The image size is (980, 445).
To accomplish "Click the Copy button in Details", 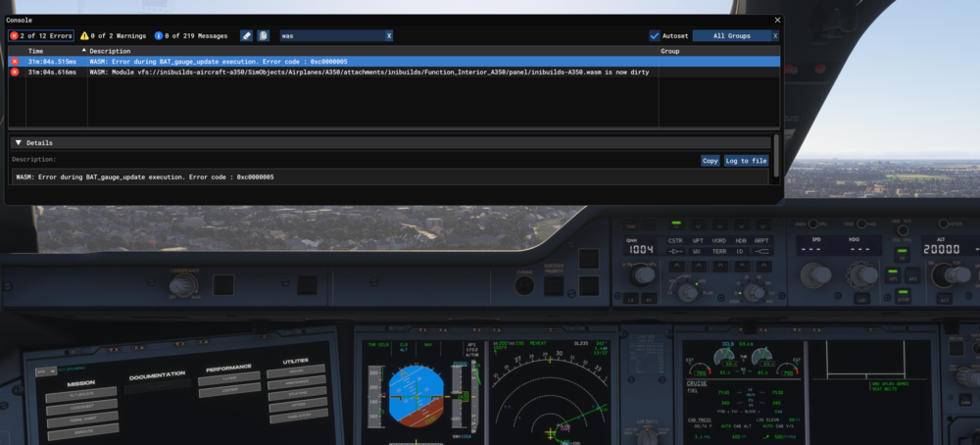I will (710, 161).
